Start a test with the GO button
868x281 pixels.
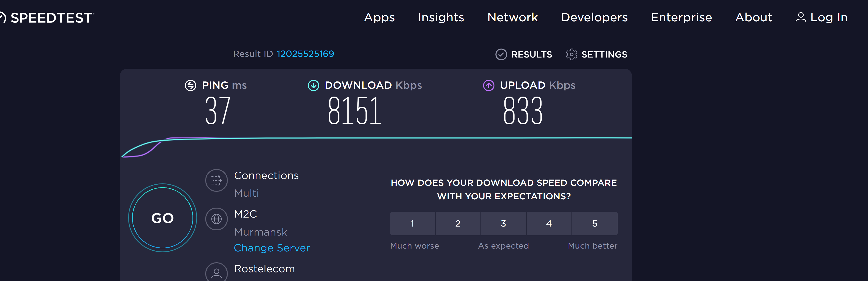coord(162,218)
